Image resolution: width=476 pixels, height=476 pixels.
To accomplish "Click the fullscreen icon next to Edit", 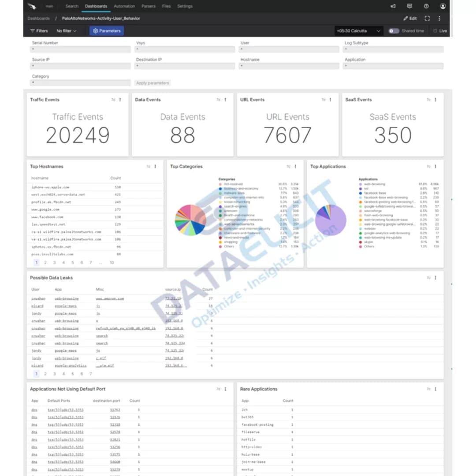I will click(x=427, y=19).
